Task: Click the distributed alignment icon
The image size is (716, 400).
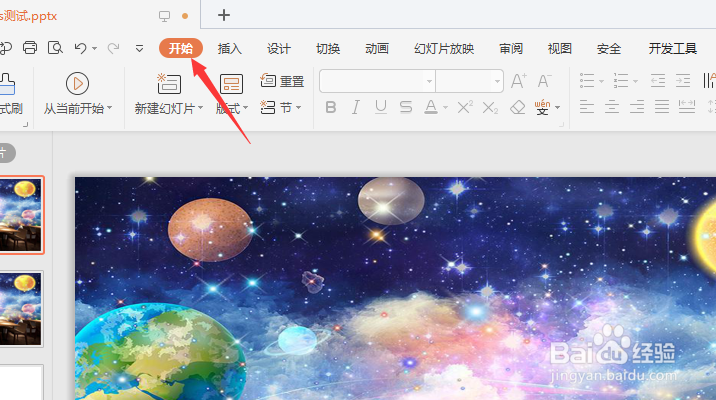Action: (x=687, y=108)
